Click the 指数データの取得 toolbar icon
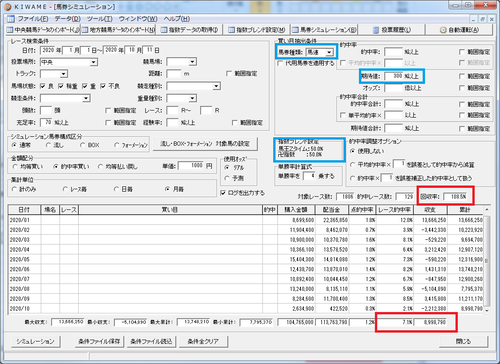Viewport: 500px width, 364px height. [x=164, y=30]
